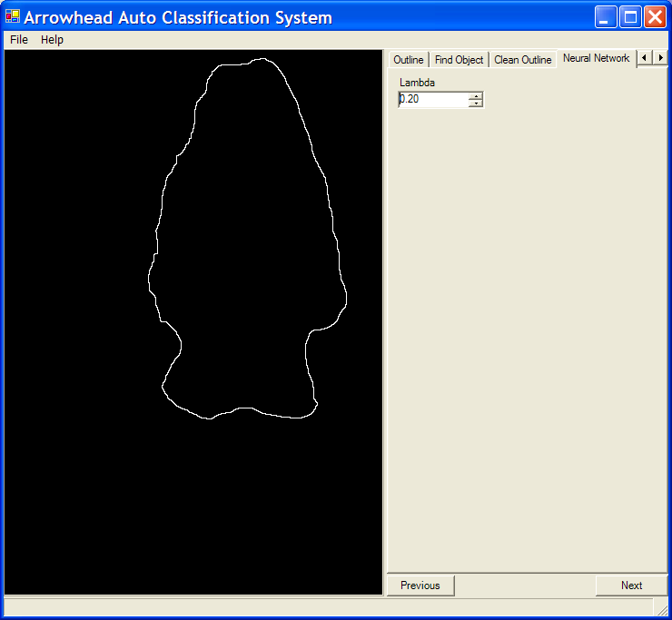Click the Lambda label text

click(417, 83)
